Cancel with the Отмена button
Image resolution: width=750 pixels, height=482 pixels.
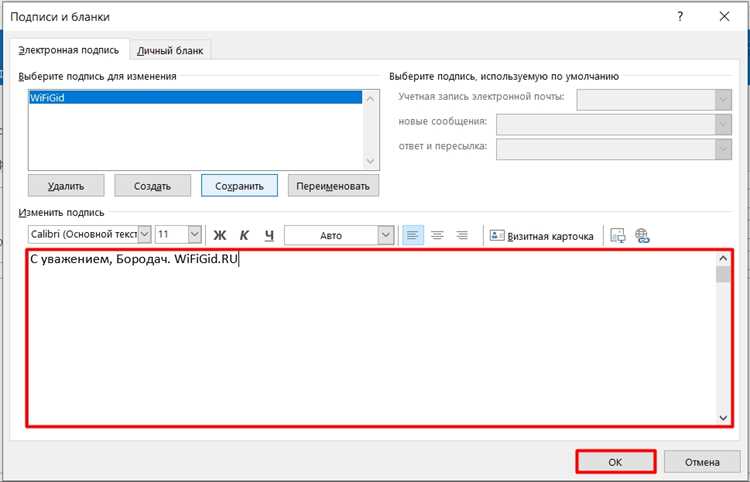[702, 462]
